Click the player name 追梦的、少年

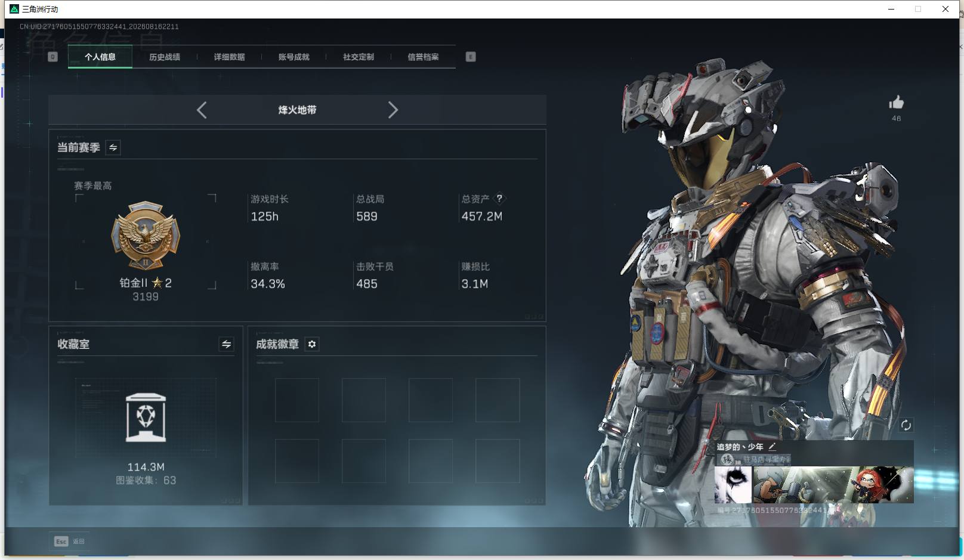pos(740,447)
